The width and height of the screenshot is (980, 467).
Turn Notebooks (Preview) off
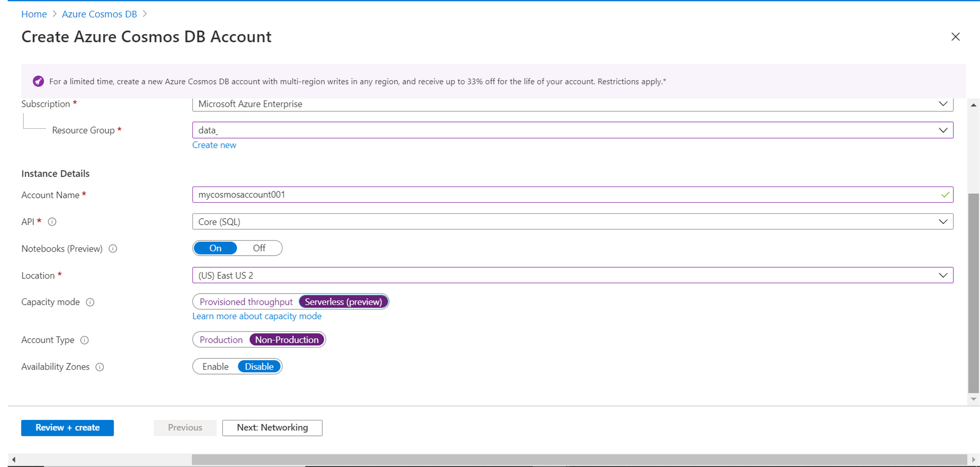point(259,248)
